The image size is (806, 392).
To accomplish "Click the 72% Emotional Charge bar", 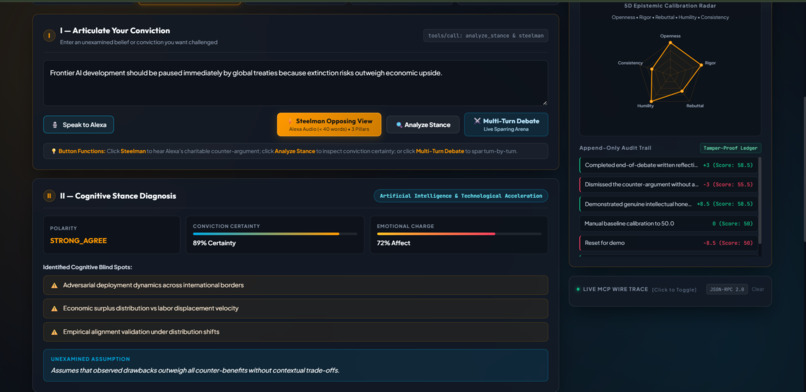I will click(x=459, y=234).
